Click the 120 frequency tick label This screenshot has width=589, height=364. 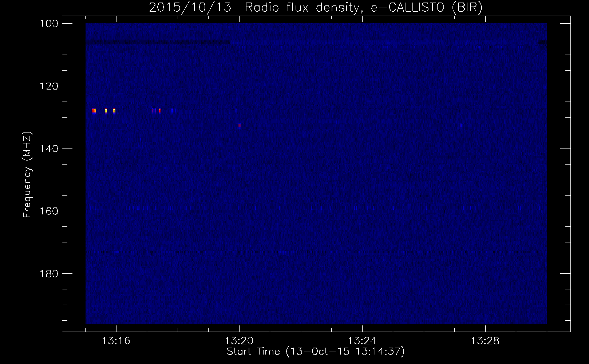pyautogui.click(x=48, y=86)
